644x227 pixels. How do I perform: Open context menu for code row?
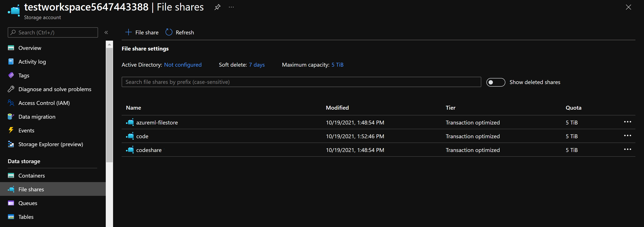(627, 135)
